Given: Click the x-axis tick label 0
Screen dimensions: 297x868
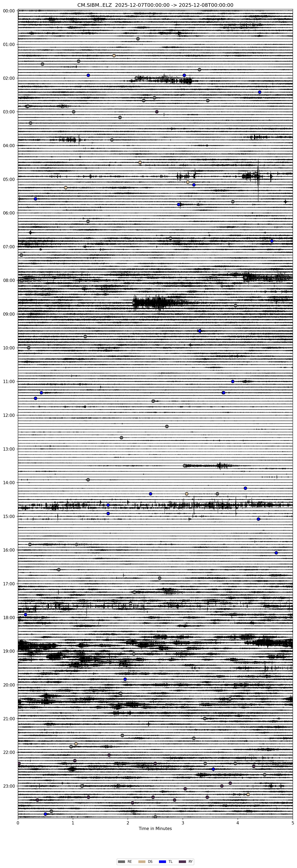Looking at the screenshot, I should (x=18, y=822).
